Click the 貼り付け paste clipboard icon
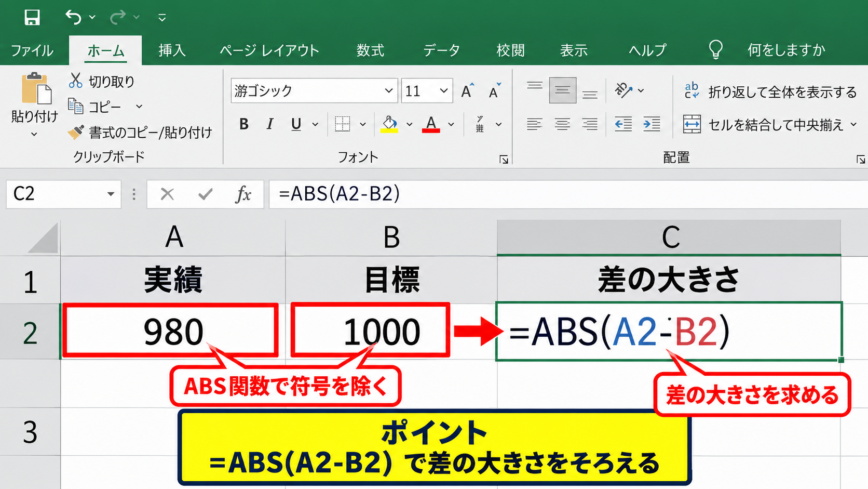868x489 pixels. click(x=36, y=88)
